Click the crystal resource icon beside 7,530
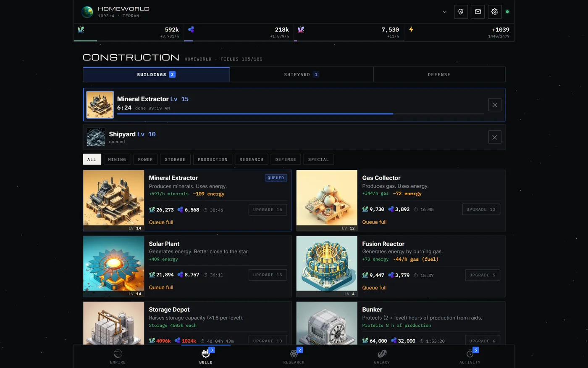The width and height of the screenshot is (588, 368). pos(301,29)
